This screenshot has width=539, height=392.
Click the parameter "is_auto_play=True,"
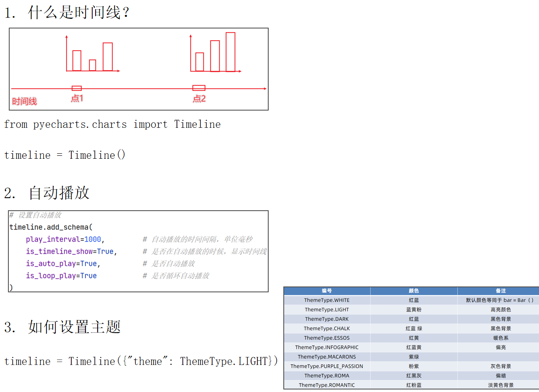[x=63, y=263]
